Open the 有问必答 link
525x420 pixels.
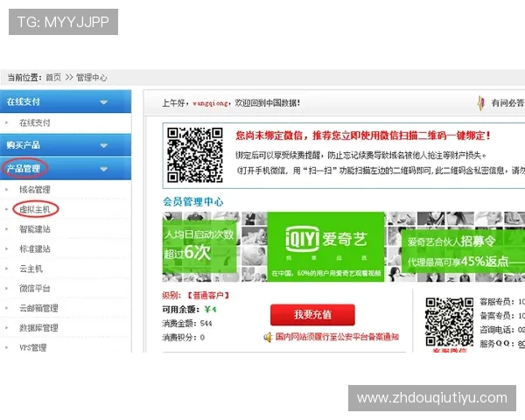[x=507, y=103]
